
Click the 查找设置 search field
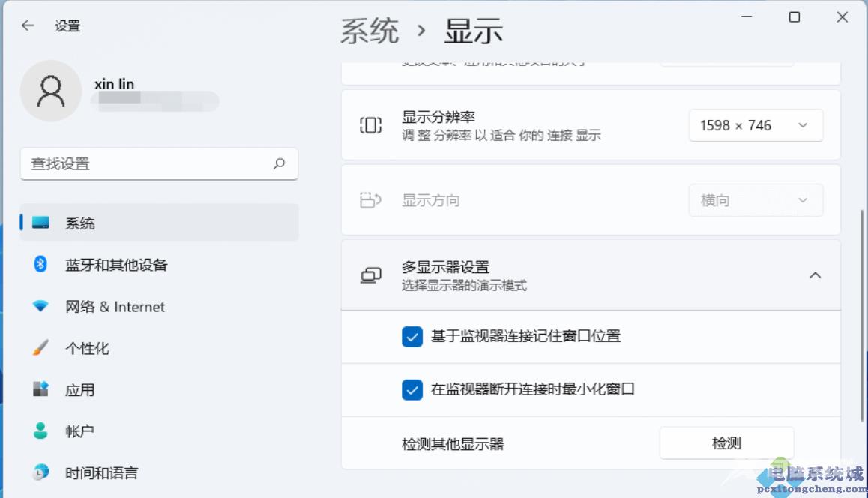[150, 163]
